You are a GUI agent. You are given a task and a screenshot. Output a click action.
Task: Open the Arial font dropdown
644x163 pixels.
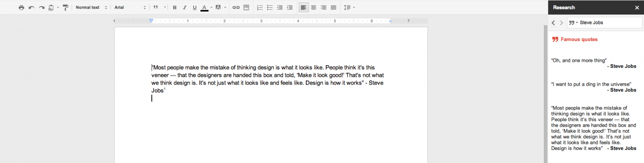pyautogui.click(x=130, y=8)
